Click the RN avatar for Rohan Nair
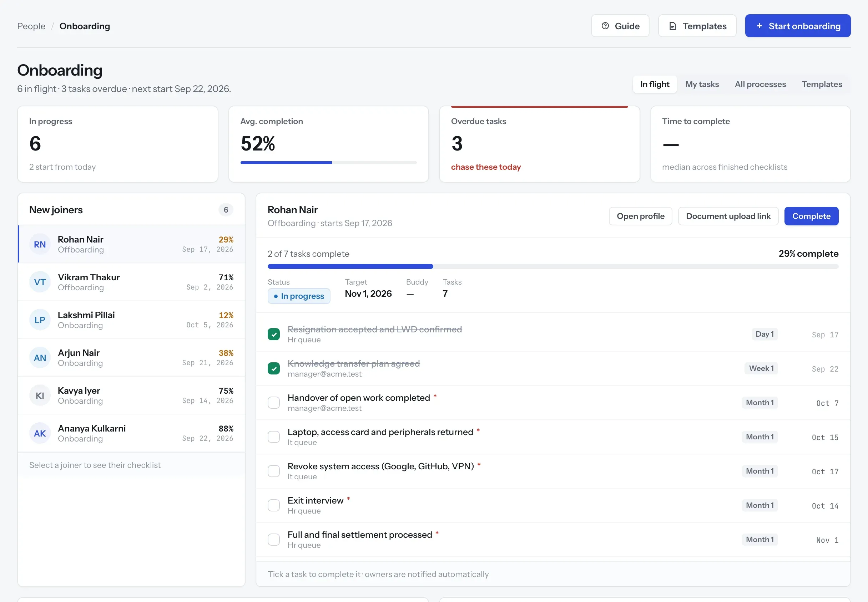868x602 pixels. coord(40,244)
